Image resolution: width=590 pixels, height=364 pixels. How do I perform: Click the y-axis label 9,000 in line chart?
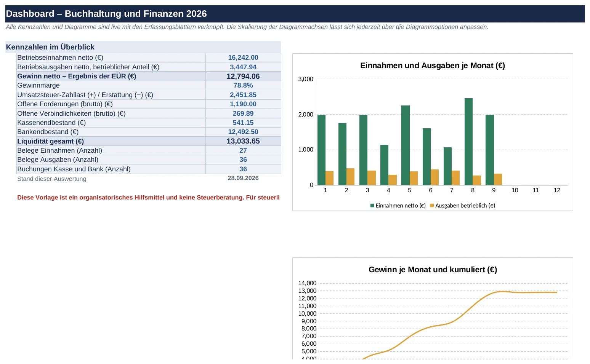pyautogui.click(x=309, y=321)
